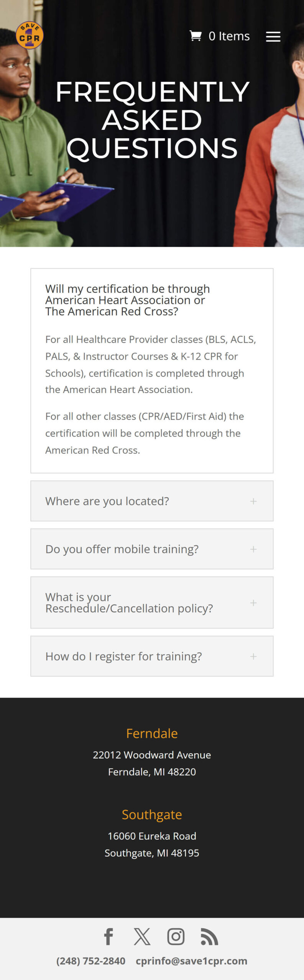Expand plus icon for mobile training question

click(253, 549)
